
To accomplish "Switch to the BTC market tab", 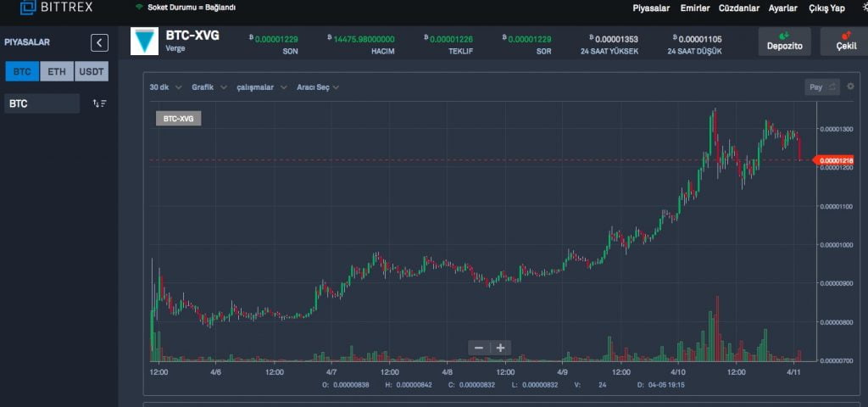I will pyautogui.click(x=22, y=71).
